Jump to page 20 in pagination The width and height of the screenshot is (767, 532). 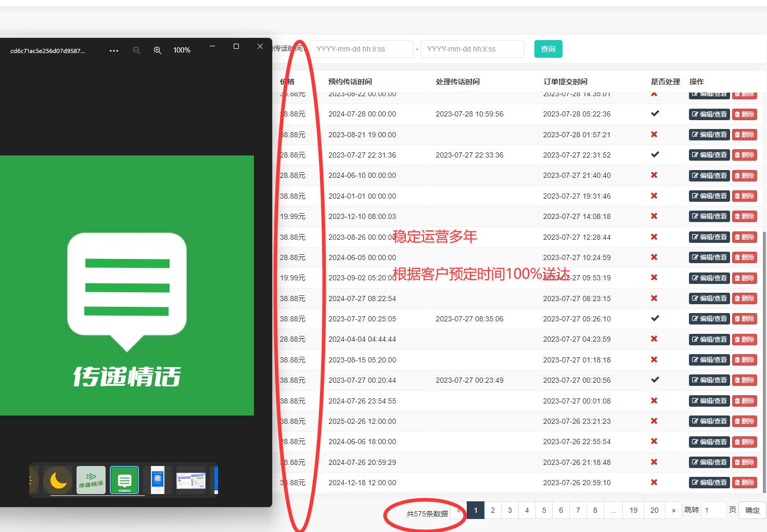click(654, 510)
